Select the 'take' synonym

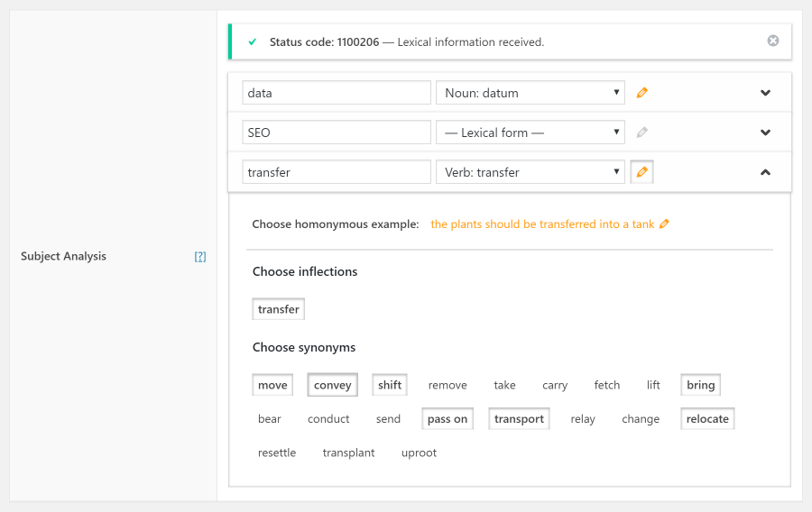(x=504, y=385)
